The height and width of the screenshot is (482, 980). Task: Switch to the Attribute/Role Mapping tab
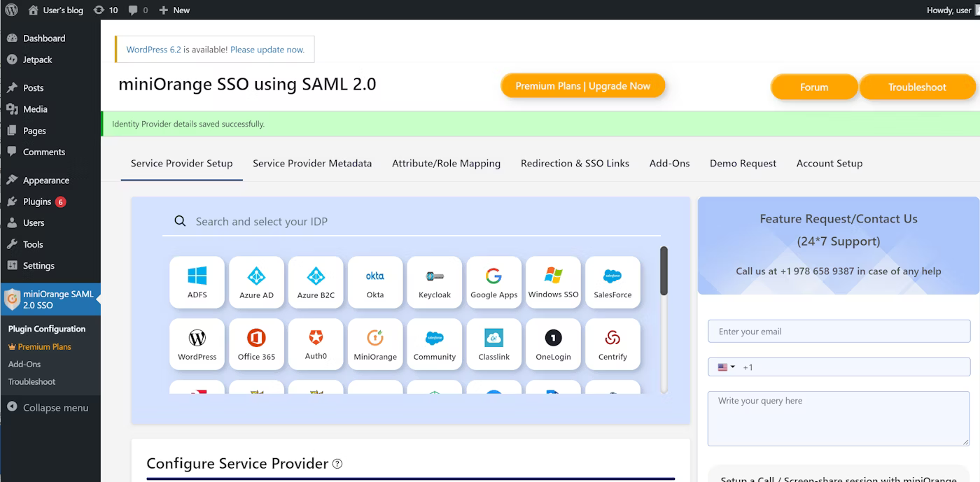pyautogui.click(x=446, y=163)
